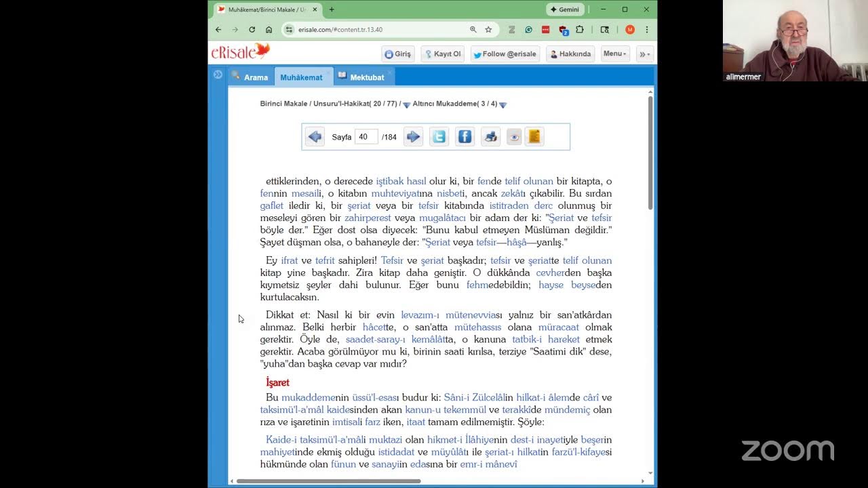Click the farzü'l-kifaye link
The image size is (868, 488).
pos(578,451)
